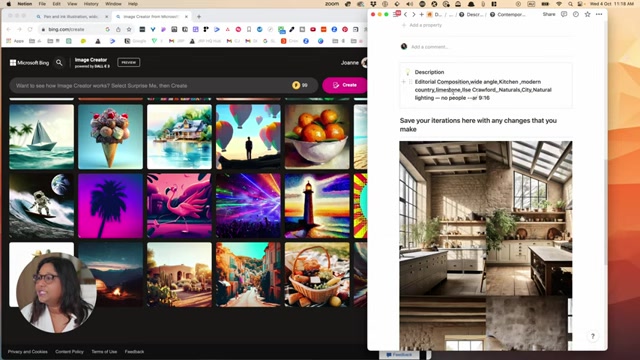640x360 pixels.
Task: Open the Notion three-dot more menu
Action: (599, 14)
